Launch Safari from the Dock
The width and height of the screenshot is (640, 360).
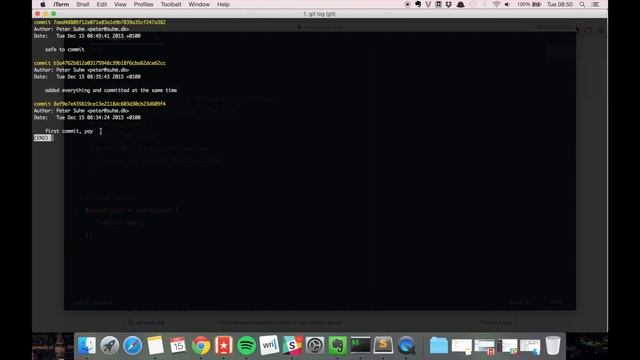click(x=132, y=345)
